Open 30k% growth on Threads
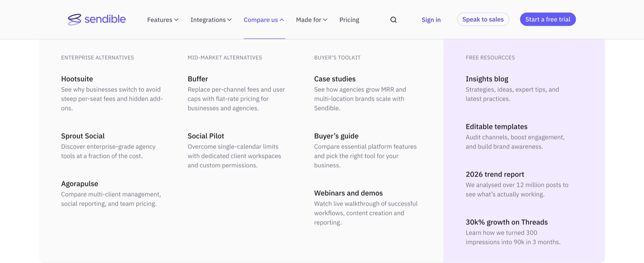The height and width of the screenshot is (263, 644). tap(507, 222)
